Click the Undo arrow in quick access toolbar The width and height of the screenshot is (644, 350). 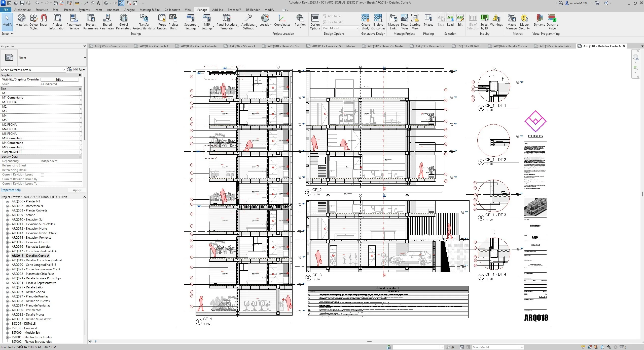(x=37, y=3)
